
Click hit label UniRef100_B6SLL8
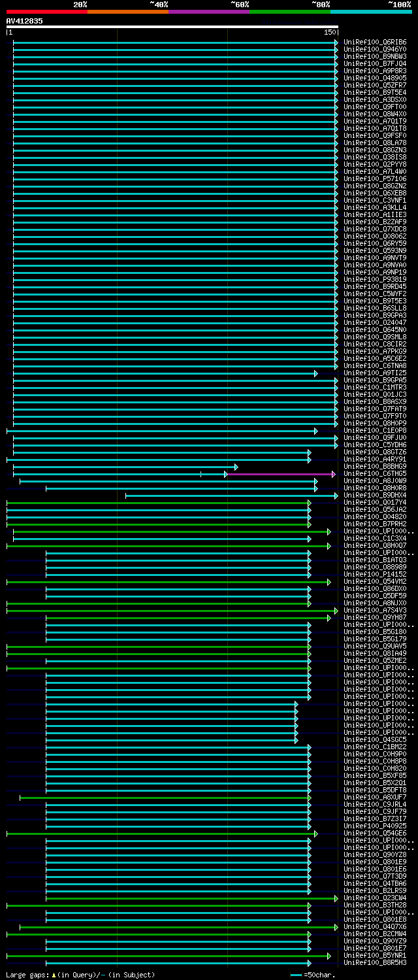(x=375, y=308)
